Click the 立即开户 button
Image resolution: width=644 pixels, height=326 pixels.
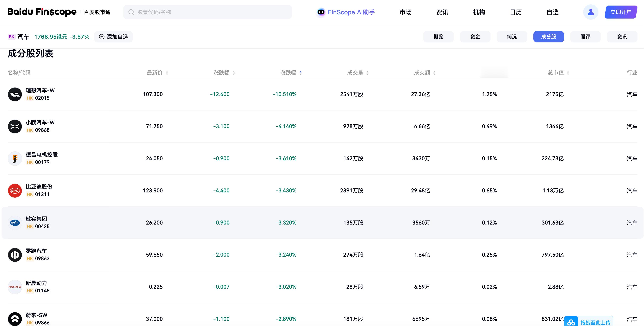pyautogui.click(x=621, y=12)
